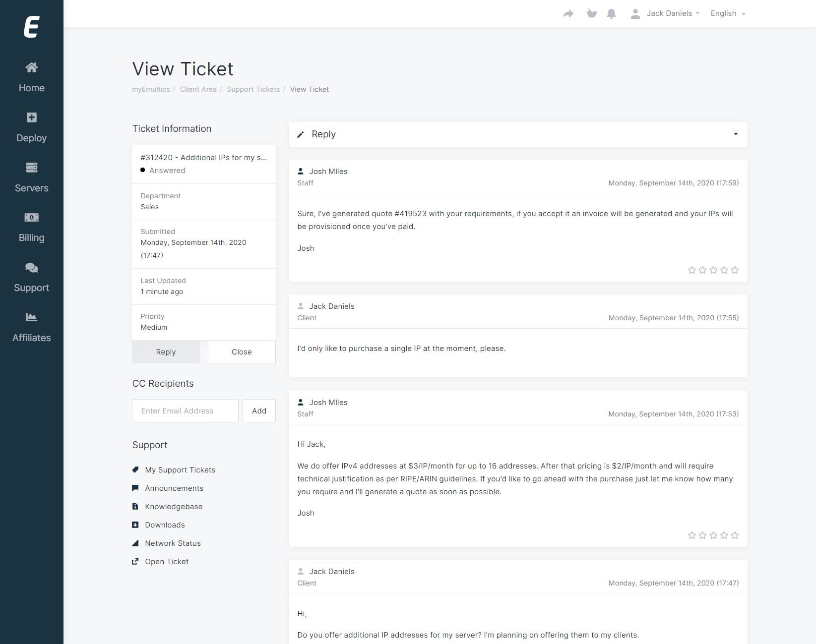
Task: Click the Emultics logo icon
Action: click(x=31, y=27)
